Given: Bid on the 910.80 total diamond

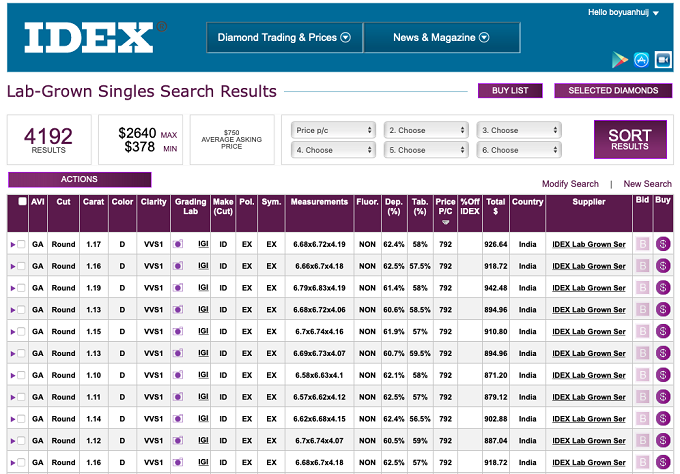Looking at the screenshot, I should click(643, 331).
